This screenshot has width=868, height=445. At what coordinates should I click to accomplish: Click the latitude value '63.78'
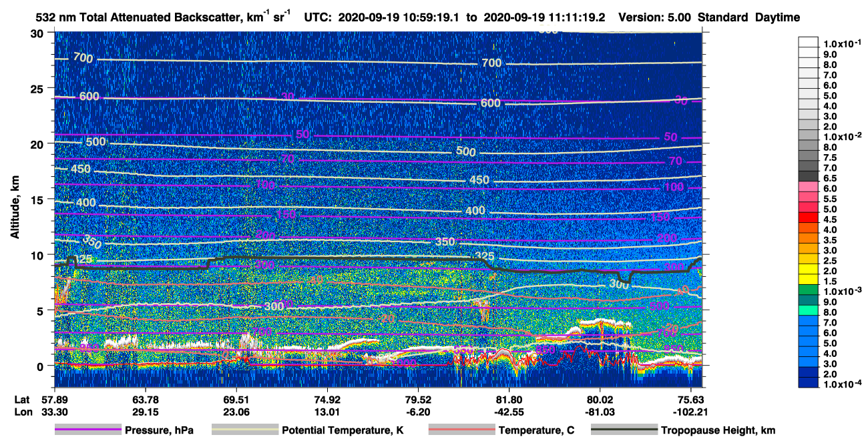click(145, 400)
